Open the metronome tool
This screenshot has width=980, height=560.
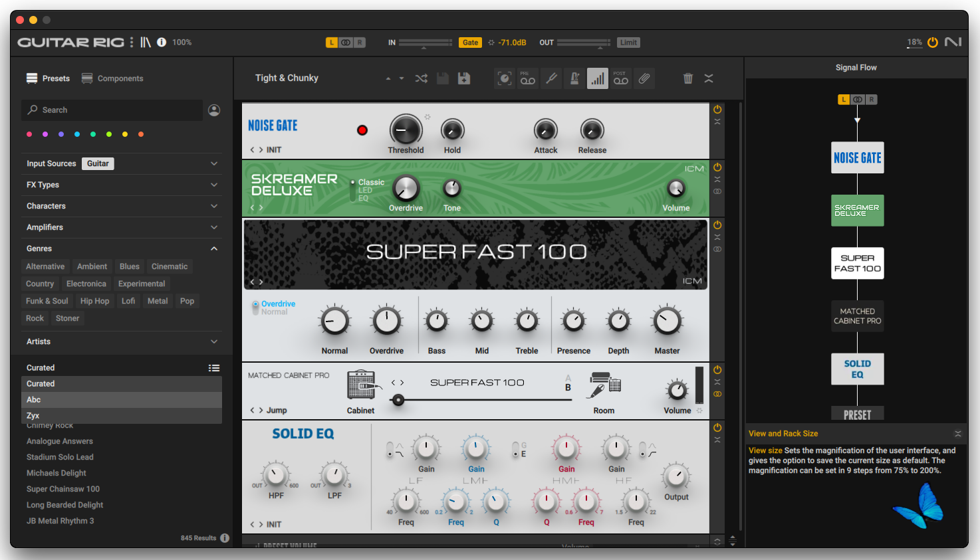tap(574, 78)
